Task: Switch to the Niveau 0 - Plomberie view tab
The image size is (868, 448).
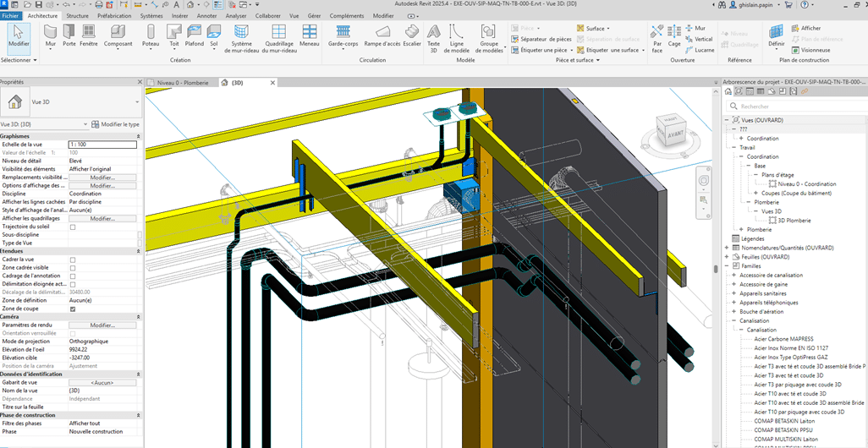Action: pyautogui.click(x=183, y=82)
